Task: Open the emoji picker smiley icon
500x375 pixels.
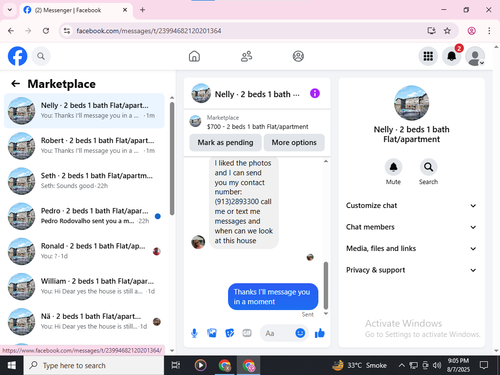Action: pos(300,333)
